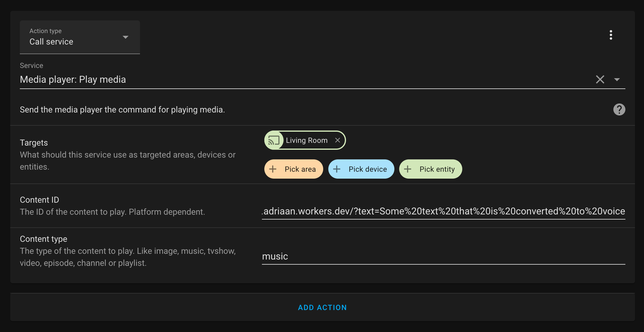Select the Pick entity button
Screen dimensions: 644x332
click(x=430, y=169)
